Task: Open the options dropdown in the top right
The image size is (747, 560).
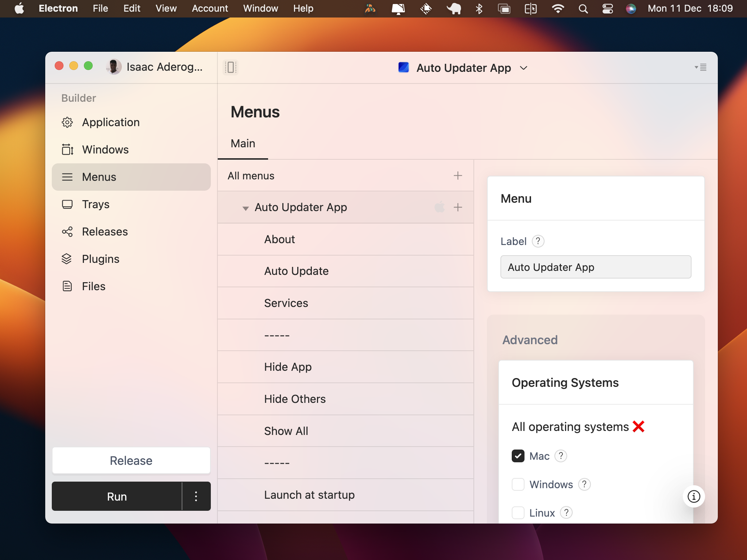Action: click(700, 67)
